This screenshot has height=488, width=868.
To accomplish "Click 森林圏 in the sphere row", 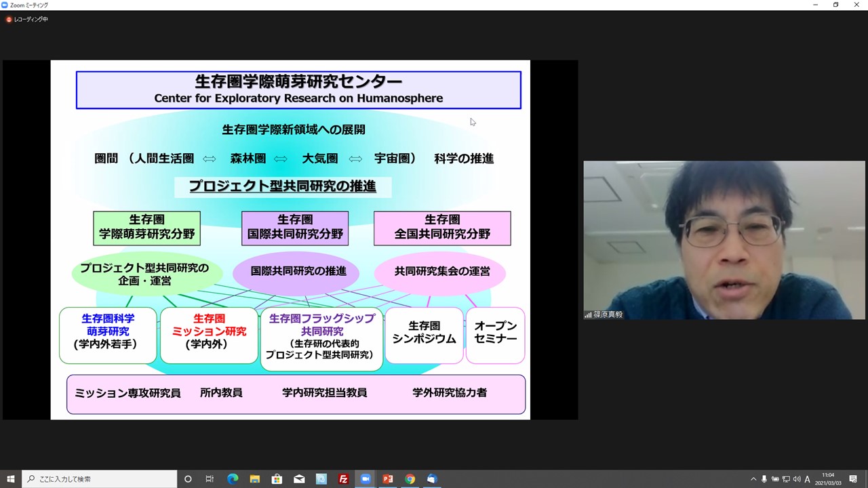I will pyautogui.click(x=248, y=159).
